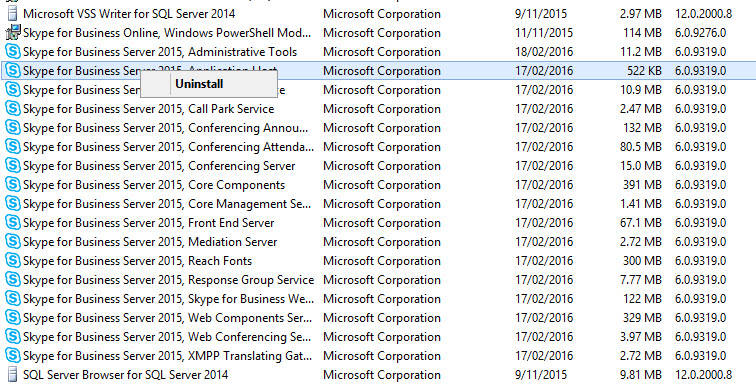Click the 132 MB size value

(x=643, y=128)
